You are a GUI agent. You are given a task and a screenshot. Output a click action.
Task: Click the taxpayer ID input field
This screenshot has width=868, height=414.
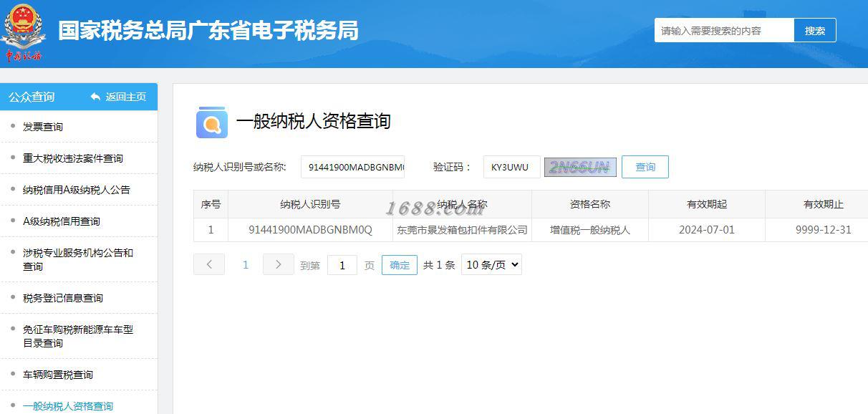coord(352,167)
